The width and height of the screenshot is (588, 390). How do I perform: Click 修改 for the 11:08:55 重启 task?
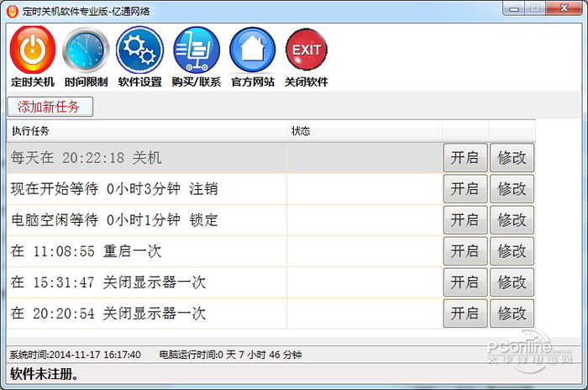click(512, 251)
